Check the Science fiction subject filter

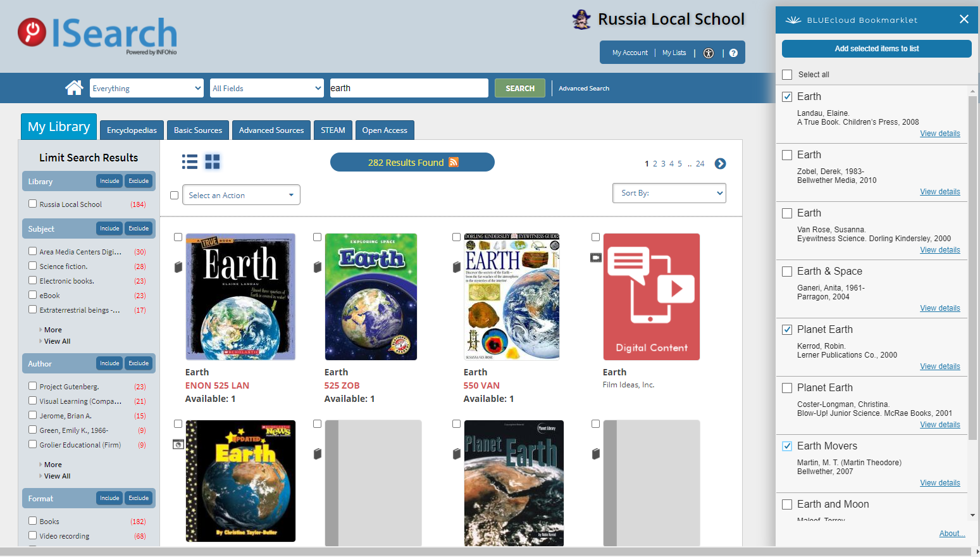32,266
